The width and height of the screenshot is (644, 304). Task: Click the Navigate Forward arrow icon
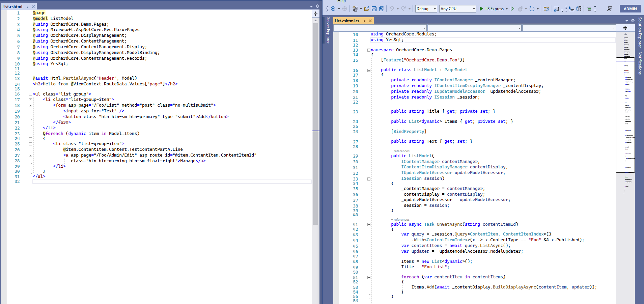[344, 9]
